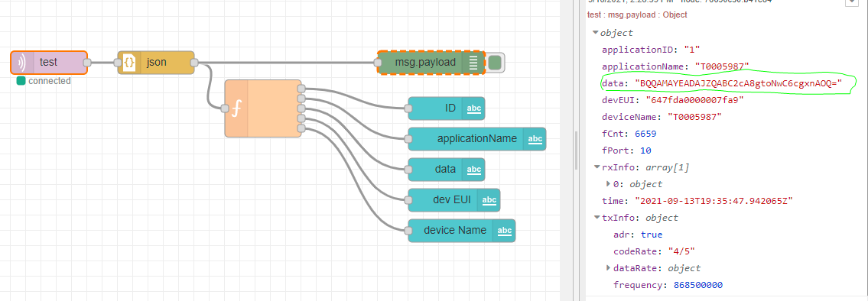
Task: Click the list icon on msg.payload debug node
Action: point(474,63)
